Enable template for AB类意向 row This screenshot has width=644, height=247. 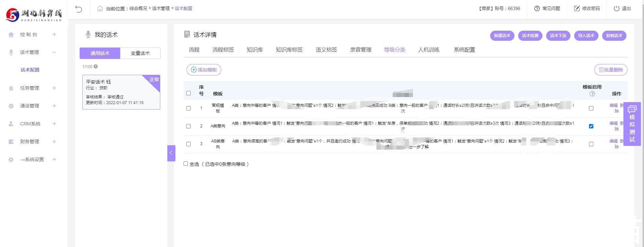click(591, 144)
